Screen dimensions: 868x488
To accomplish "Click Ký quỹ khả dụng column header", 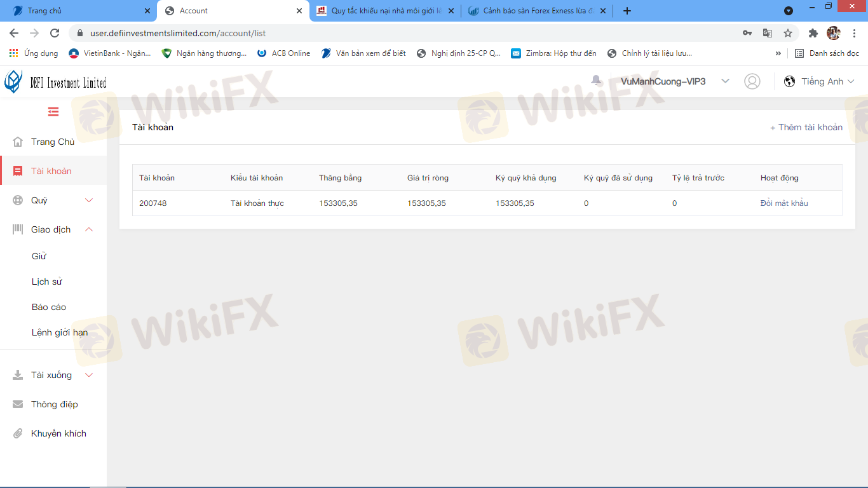I will click(x=526, y=178).
